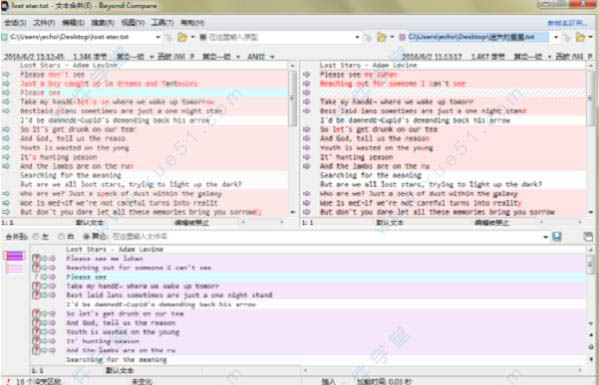
Task: Select the 其他 (other) merge-to radio button
Action: [x=86, y=237]
